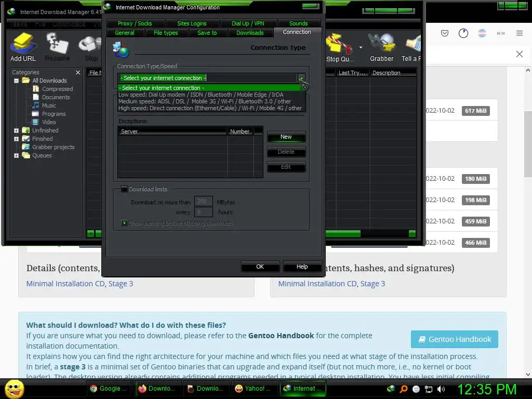
Task: Switch to Sites Logins tab
Action: click(x=192, y=23)
